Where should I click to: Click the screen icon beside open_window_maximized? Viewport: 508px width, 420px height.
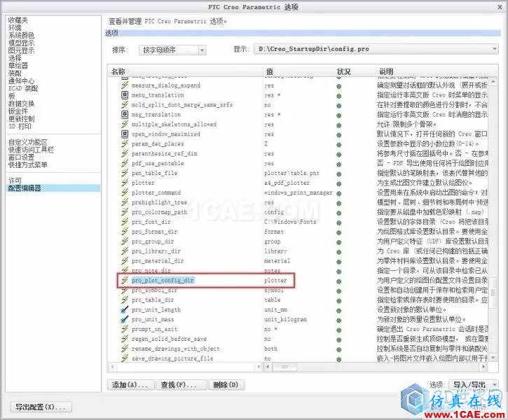[x=125, y=134]
